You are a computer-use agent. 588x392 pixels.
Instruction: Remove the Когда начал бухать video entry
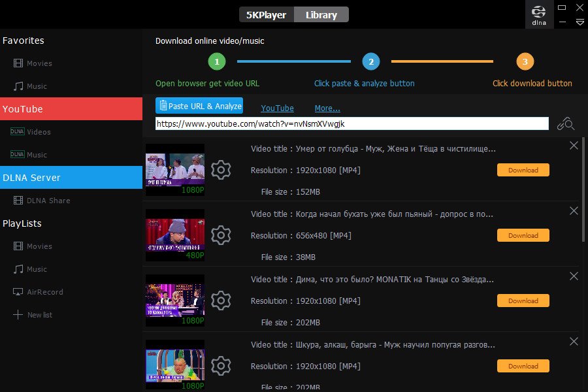tap(574, 211)
